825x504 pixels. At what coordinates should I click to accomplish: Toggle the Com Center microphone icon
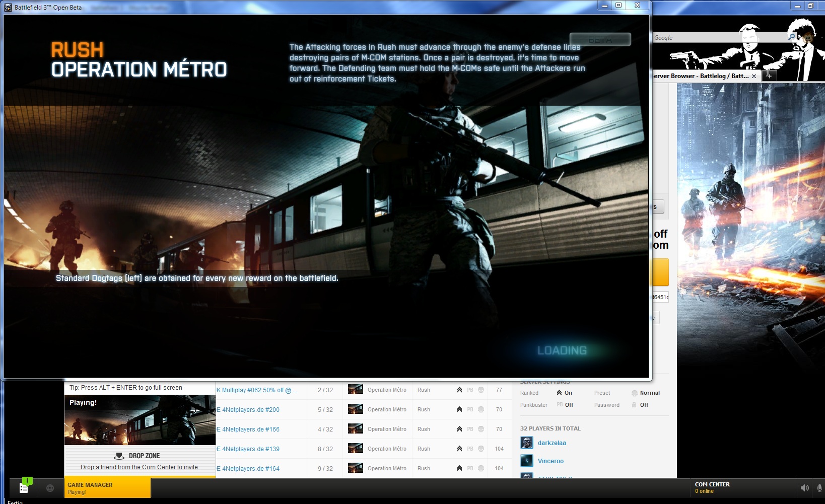tap(819, 488)
